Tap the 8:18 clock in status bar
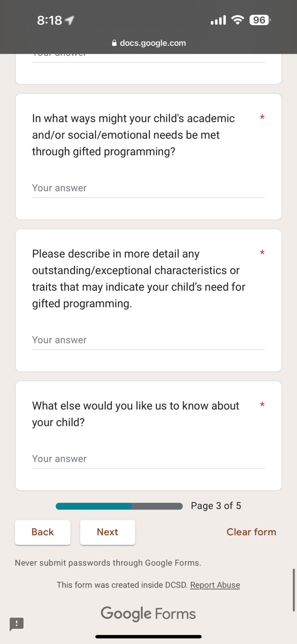Image resolution: width=297 pixels, height=644 pixels. click(49, 20)
